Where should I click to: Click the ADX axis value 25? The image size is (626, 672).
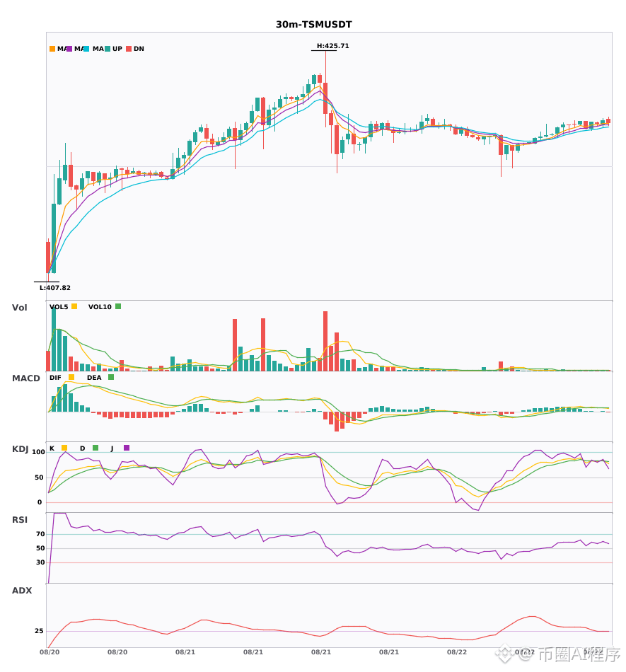[x=39, y=631]
